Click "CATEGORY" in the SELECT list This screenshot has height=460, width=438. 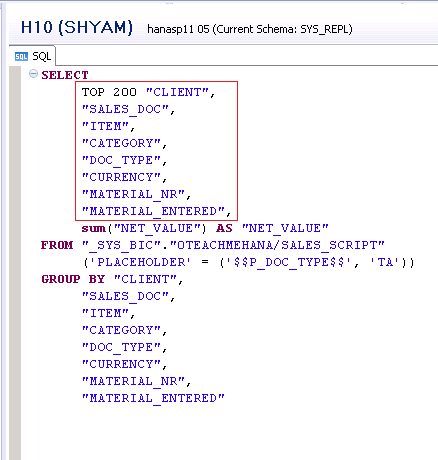121,143
